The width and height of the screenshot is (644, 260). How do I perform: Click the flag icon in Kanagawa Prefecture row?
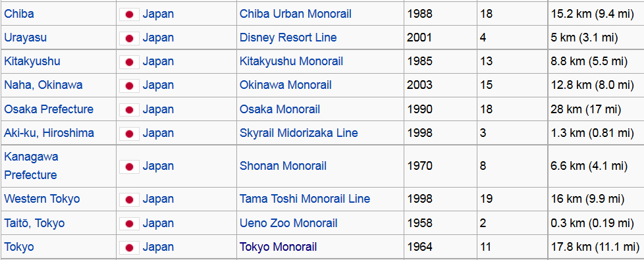point(129,167)
